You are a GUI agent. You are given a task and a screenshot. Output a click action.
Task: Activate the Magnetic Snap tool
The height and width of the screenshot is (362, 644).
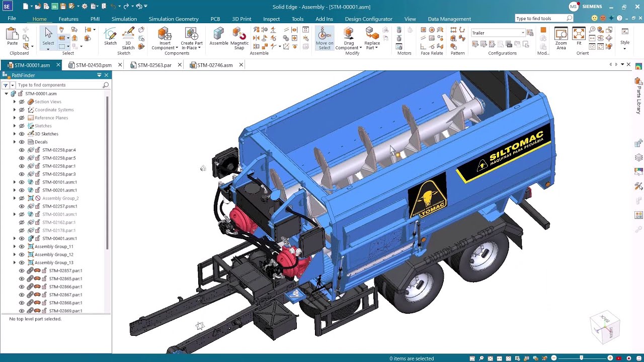[x=239, y=34]
